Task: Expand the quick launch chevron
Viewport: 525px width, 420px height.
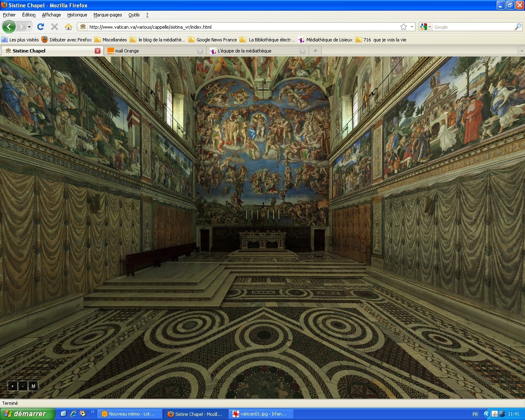Action: (x=92, y=412)
